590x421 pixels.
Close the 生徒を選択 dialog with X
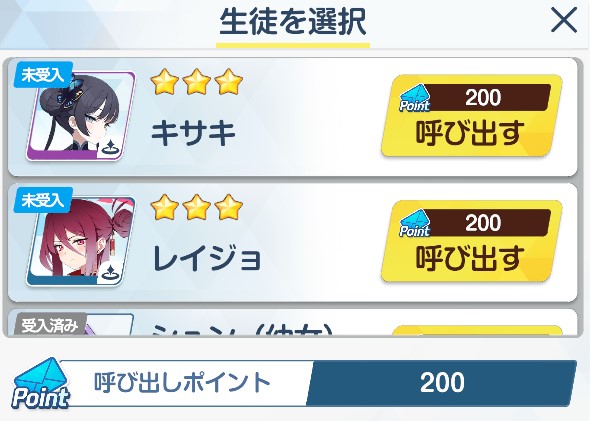click(564, 21)
